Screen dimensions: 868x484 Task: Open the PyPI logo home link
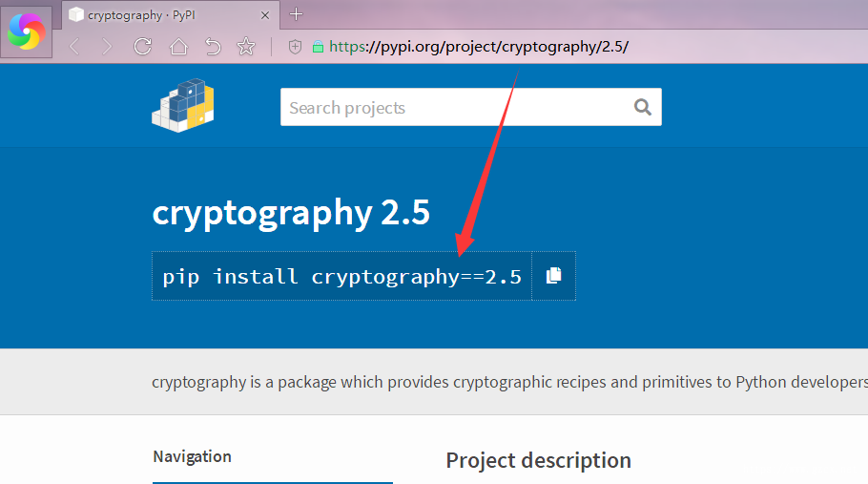183,106
